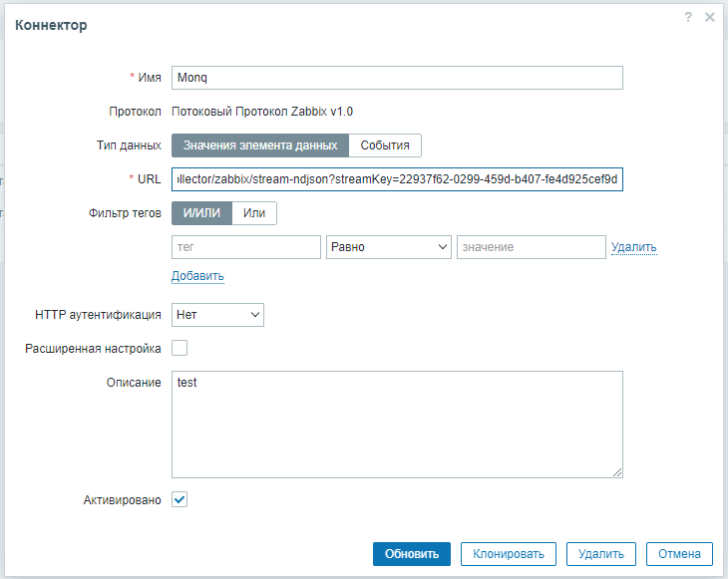Choose Или tag filter mode
728x579 pixels.
pos(254,212)
